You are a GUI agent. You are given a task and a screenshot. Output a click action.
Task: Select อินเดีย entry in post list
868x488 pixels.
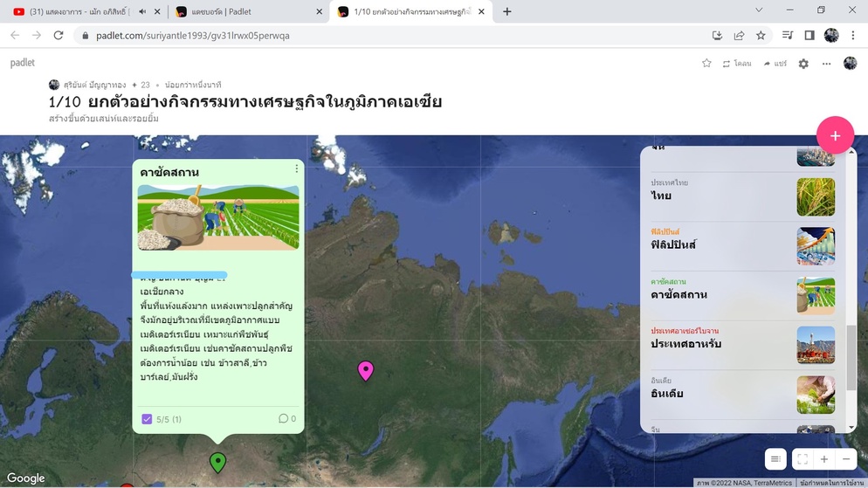(742, 395)
